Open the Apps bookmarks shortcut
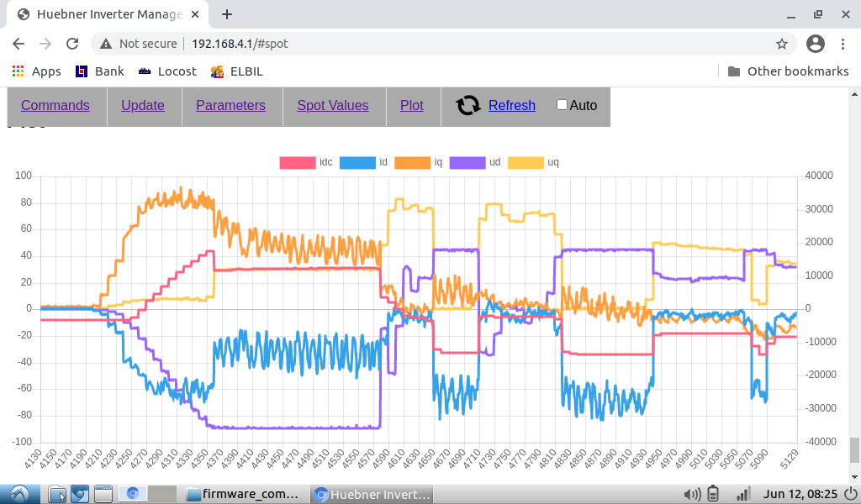Screen dimensions: 861x504 click(x=36, y=71)
